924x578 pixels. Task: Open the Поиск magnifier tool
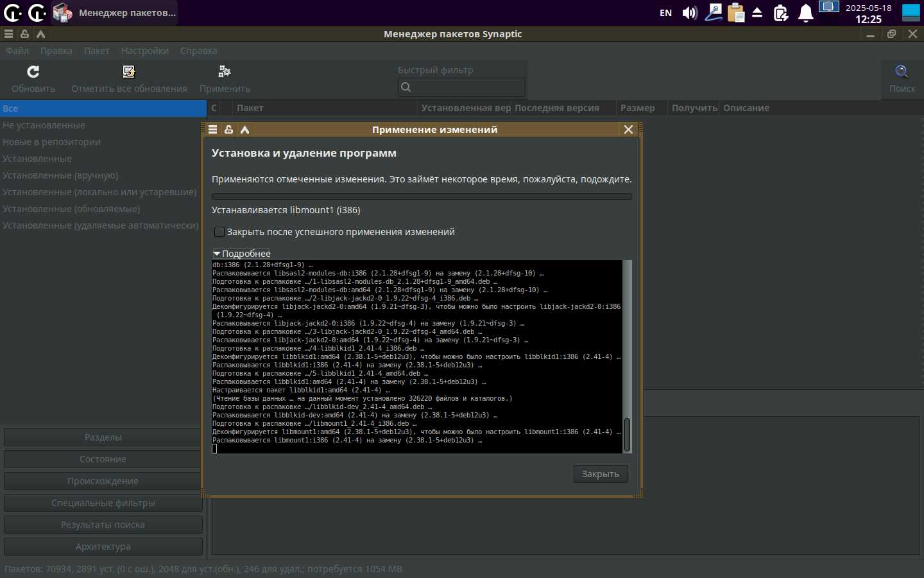coord(902,72)
